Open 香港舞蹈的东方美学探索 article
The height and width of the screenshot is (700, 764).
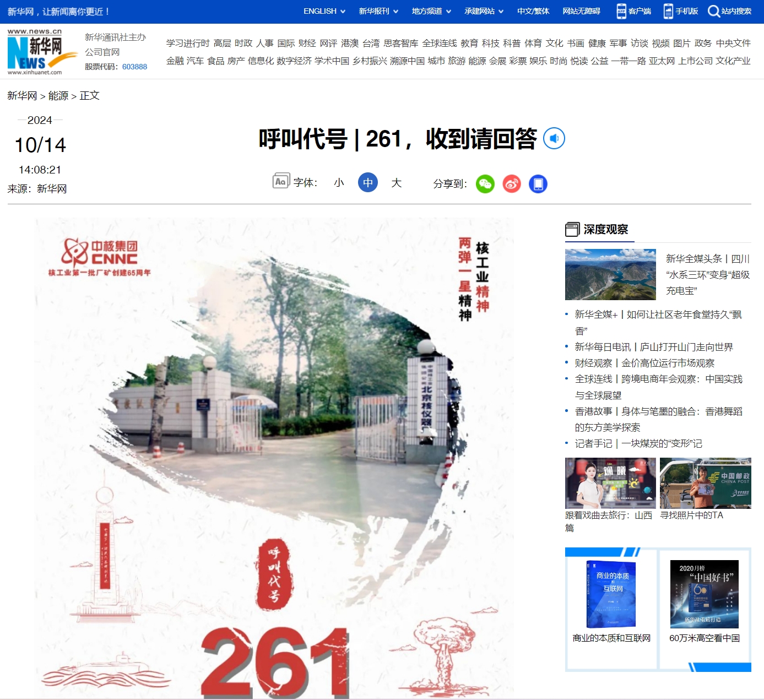(659, 419)
